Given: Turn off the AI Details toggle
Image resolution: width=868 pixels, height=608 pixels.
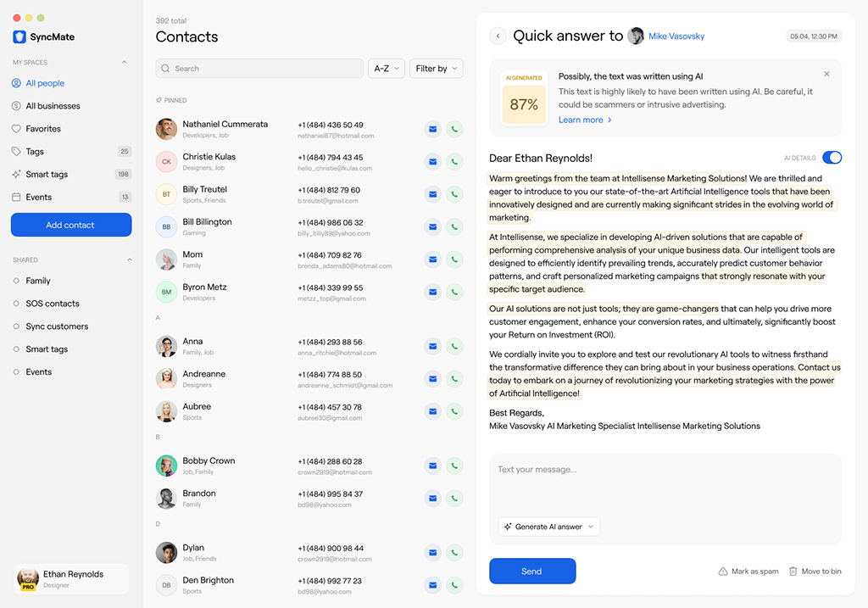Looking at the screenshot, I should (832, 158).
